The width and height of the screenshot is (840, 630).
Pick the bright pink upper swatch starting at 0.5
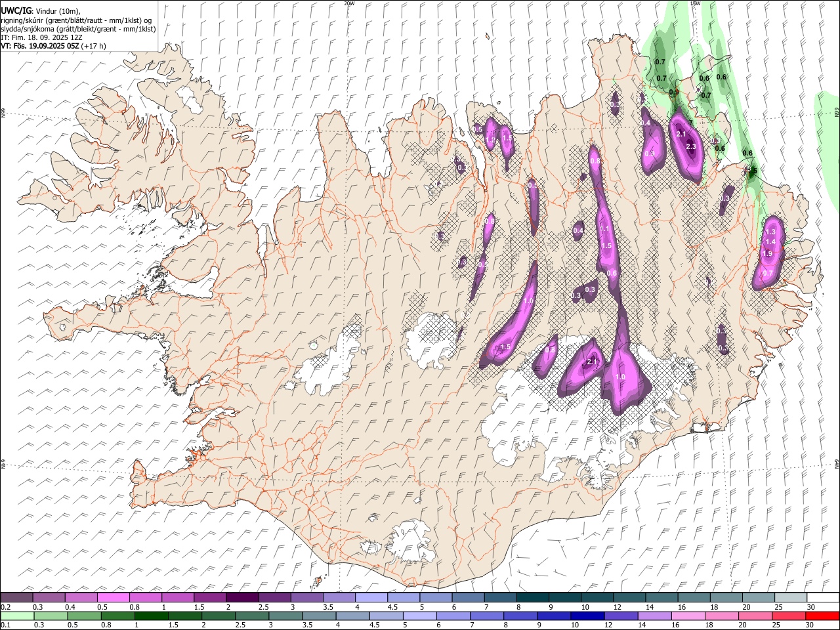tap(114, 597)
